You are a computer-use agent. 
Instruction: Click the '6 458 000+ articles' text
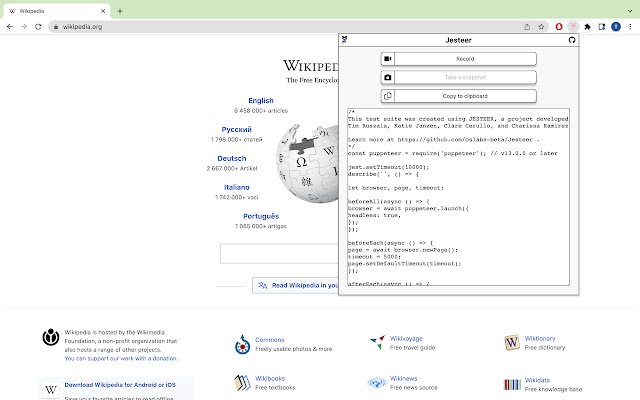pyautogui.click(x=261, y=111)
